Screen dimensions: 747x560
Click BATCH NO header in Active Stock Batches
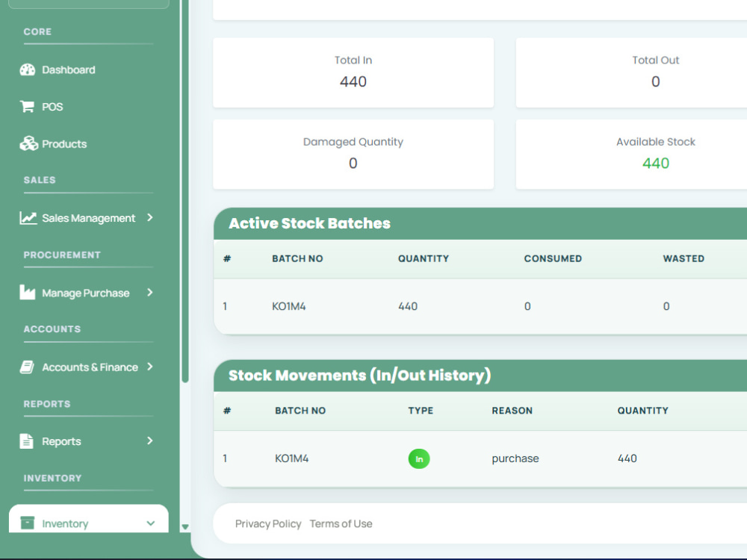[297, 258]
